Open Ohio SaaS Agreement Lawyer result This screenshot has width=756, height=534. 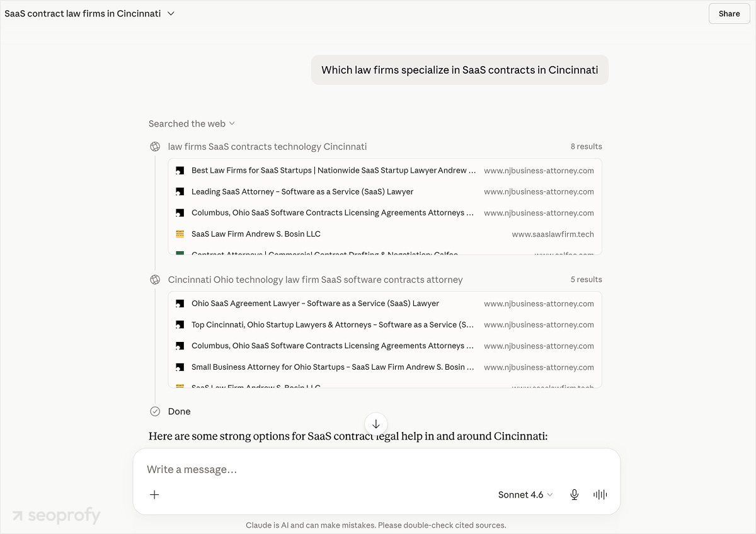(385, 304)
